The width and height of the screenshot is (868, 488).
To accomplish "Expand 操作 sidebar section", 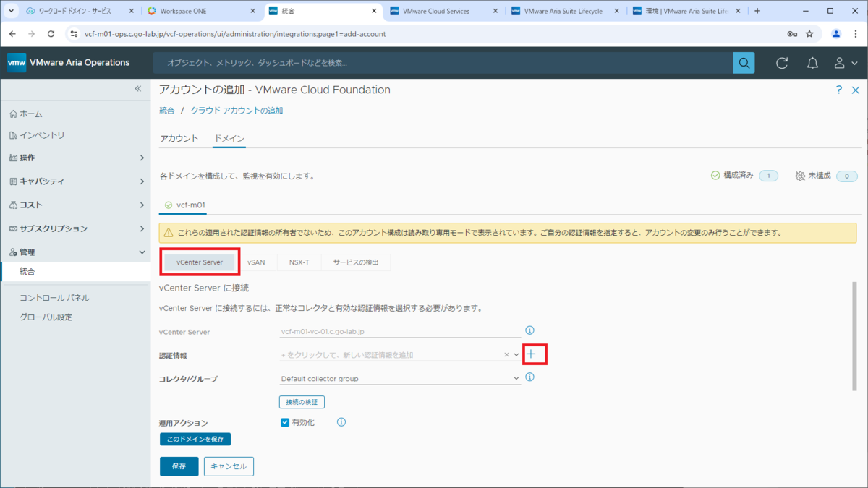I will click(76, 158).
